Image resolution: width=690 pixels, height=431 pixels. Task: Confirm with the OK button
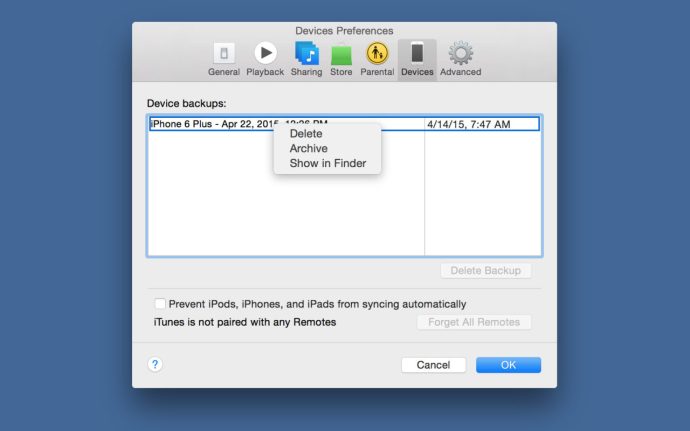[508, 365]
